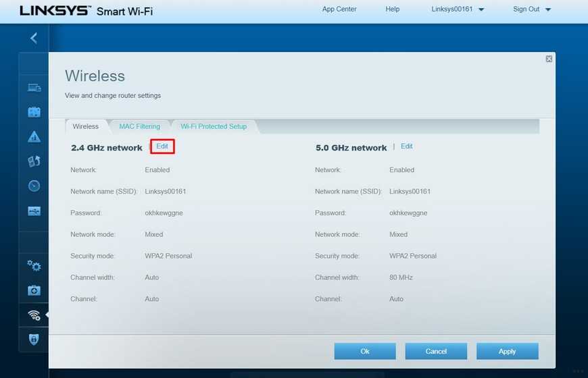This screenshot has height=378, width=588.
Task: Click the Cancel button
Action: 436,352
